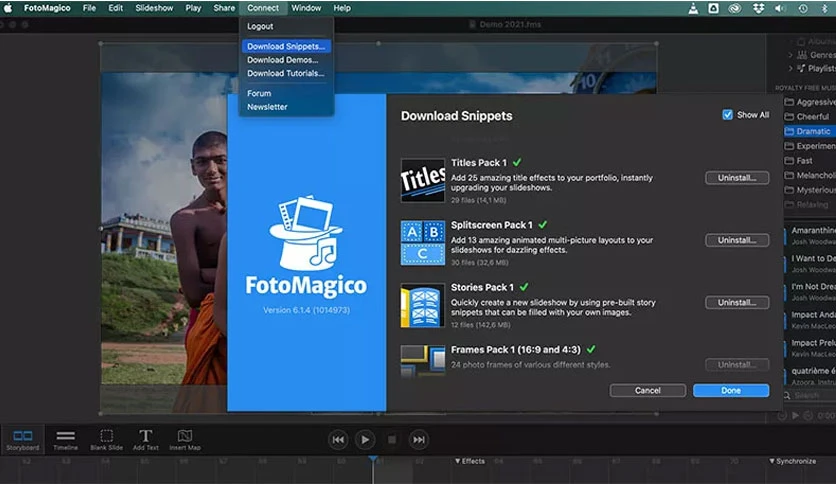
Task: Open Time Machine menu bar icon
Action: tap(803, 8)
